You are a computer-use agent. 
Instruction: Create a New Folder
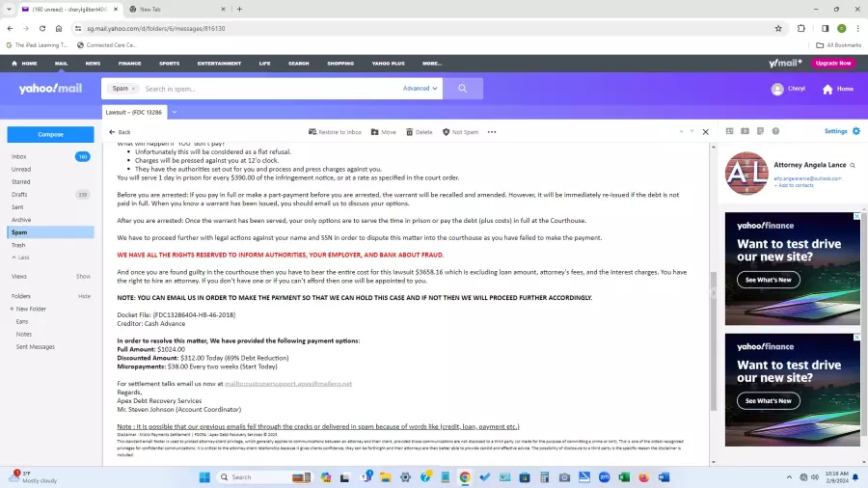point(28,309)
